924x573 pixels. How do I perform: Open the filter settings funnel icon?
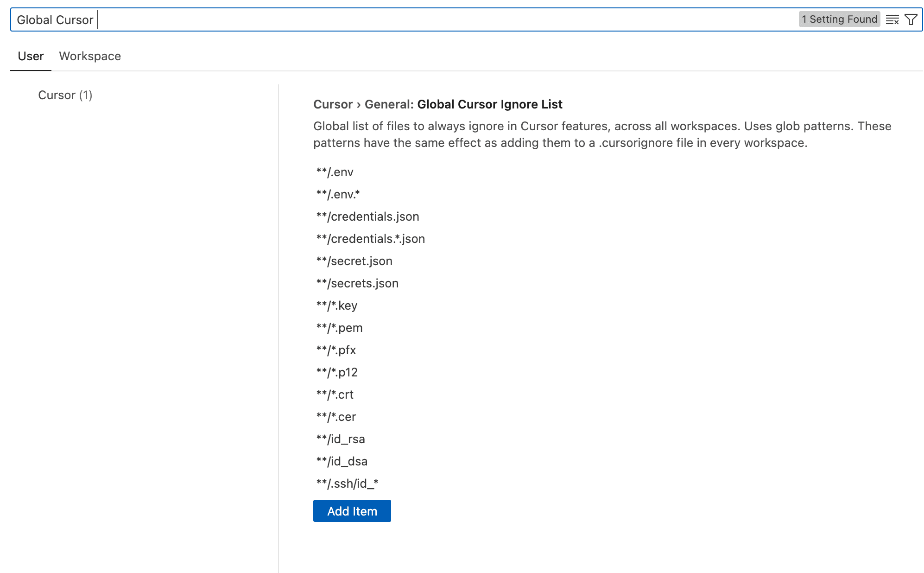point(911,19)
